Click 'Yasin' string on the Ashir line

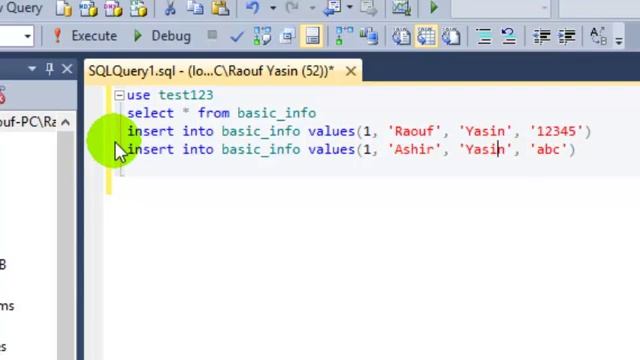(x=485, y=149)
